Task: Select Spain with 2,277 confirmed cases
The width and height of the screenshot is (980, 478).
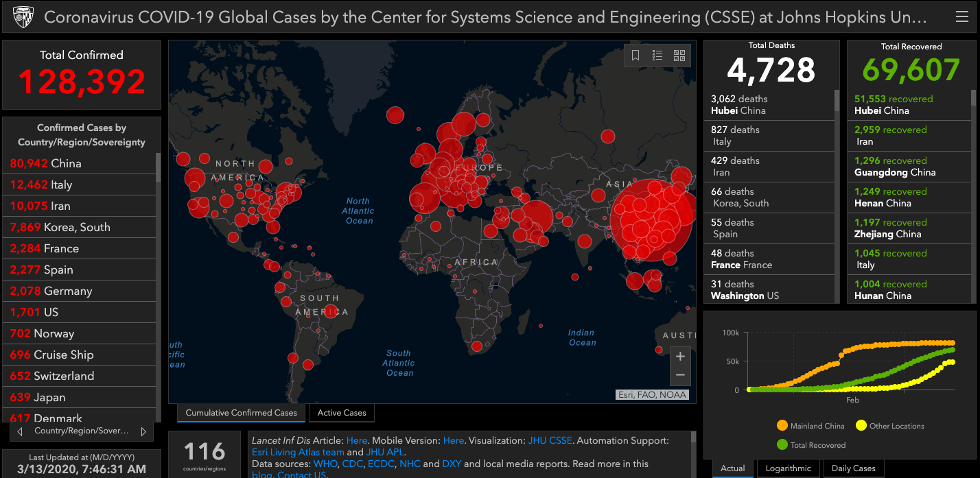Action: coord(80,270)
